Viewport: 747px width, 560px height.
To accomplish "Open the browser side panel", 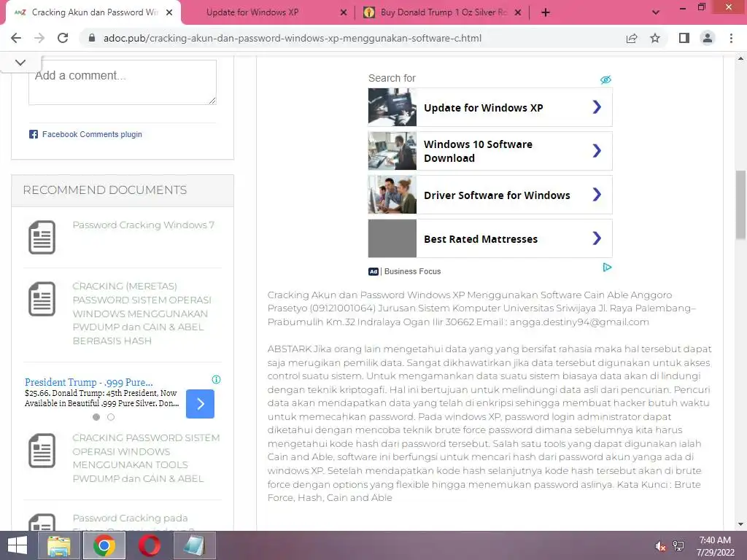I will [x=684, y=38].
